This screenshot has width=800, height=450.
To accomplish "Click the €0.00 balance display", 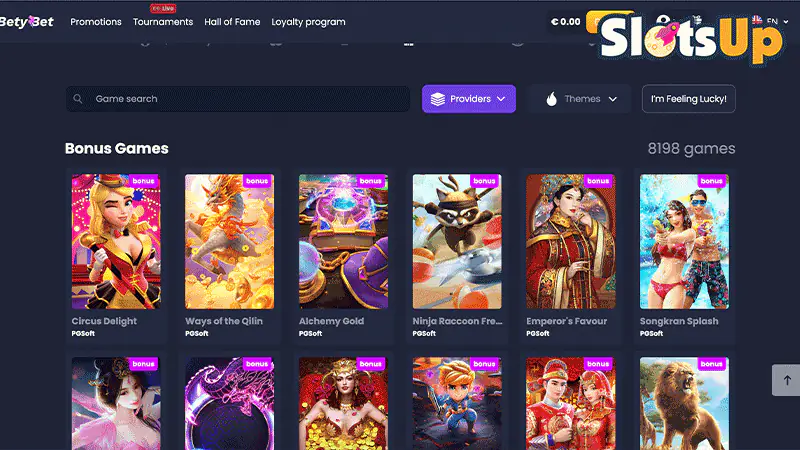I will pos(566,21).
